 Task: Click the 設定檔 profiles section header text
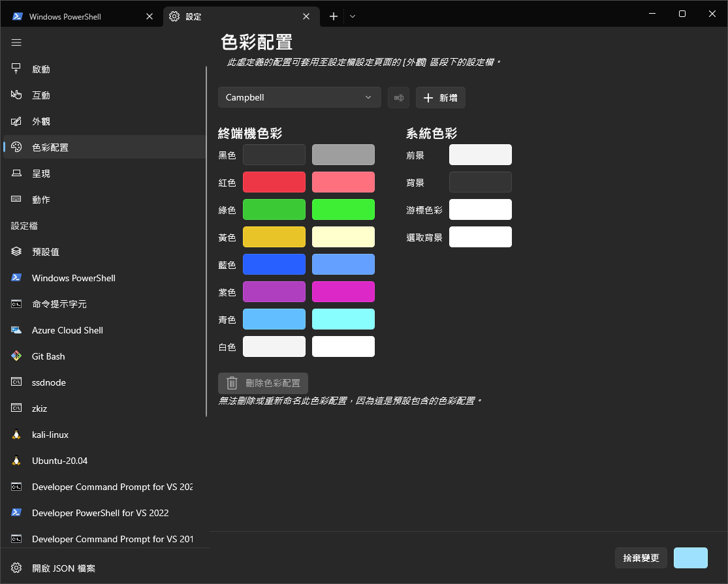(x=24, y=226)
